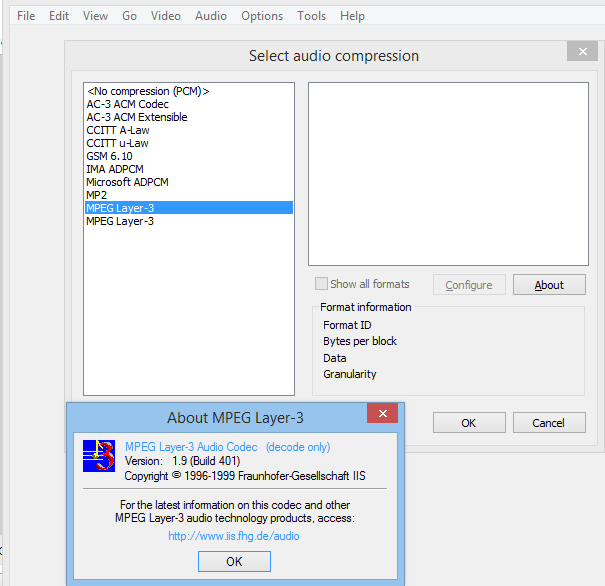605x586 pixels.
Task: Click the MPEG Layer-3 codec logo icon
Action: tap(99, 456)
